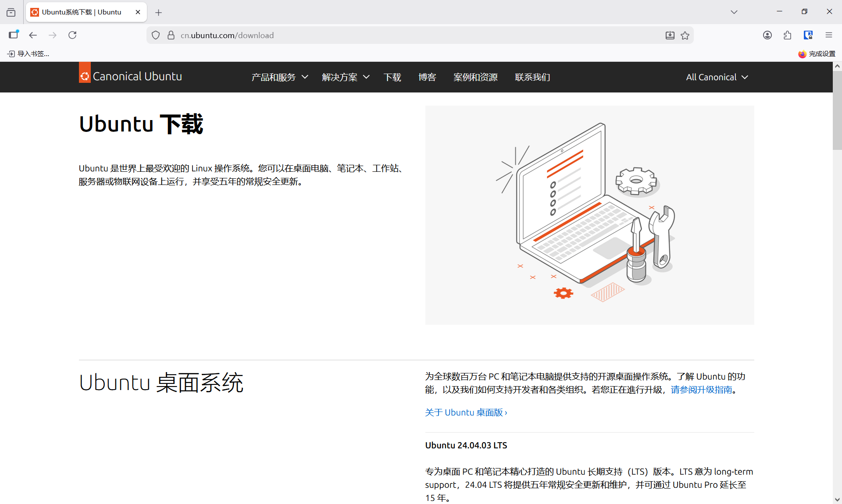Click the site padlock security icon

click(x=171, y=35)
